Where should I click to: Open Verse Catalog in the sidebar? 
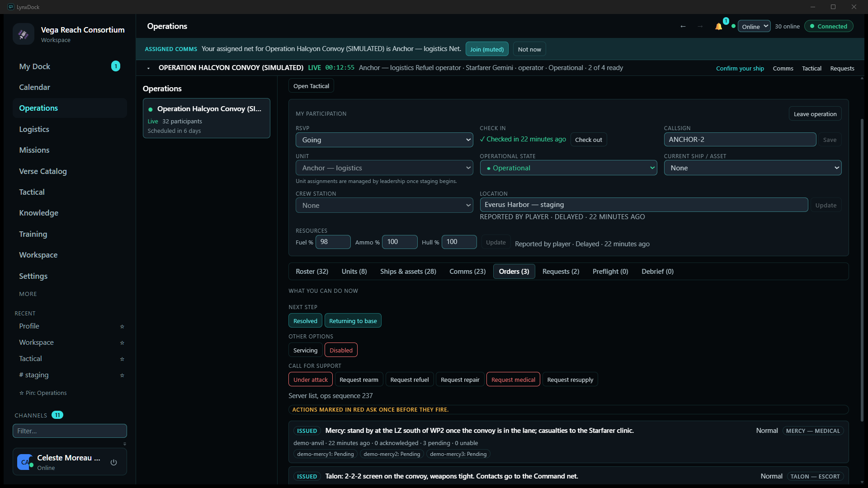[x=70, y=171]
